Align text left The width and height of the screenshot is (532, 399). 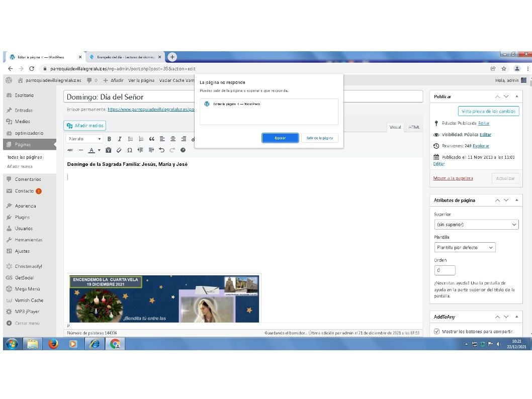pos(162,139)
